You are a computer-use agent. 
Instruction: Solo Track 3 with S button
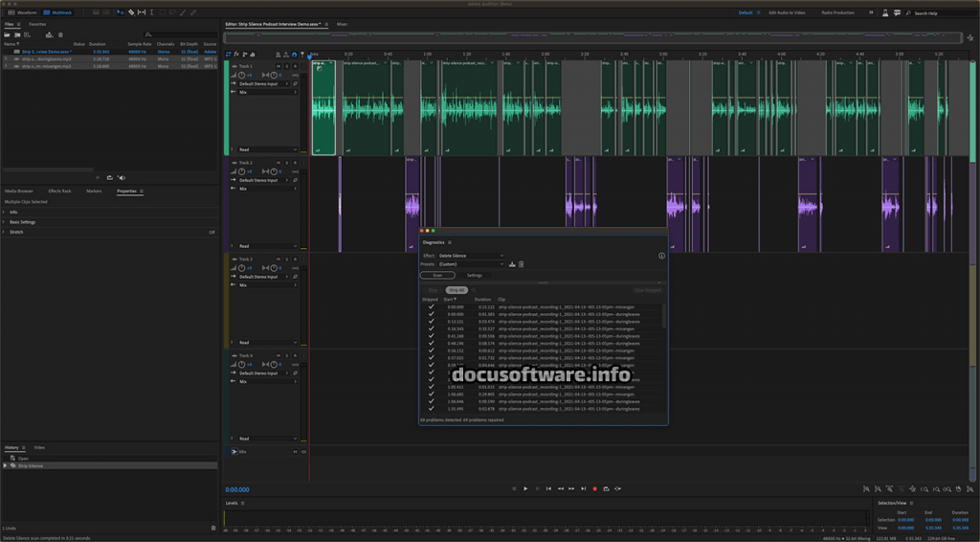click(287, 259)
